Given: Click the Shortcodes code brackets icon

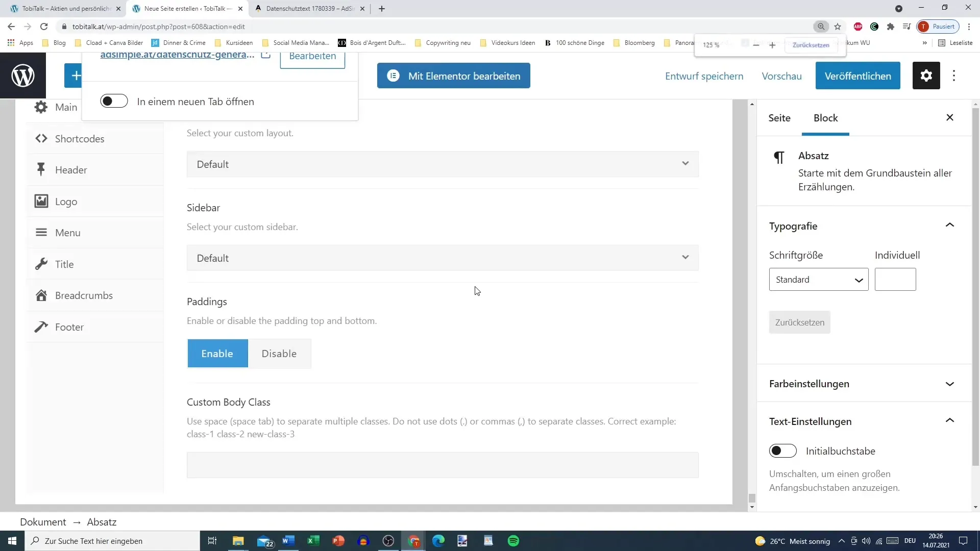Looking at the screenshot, I should (41, 138).
